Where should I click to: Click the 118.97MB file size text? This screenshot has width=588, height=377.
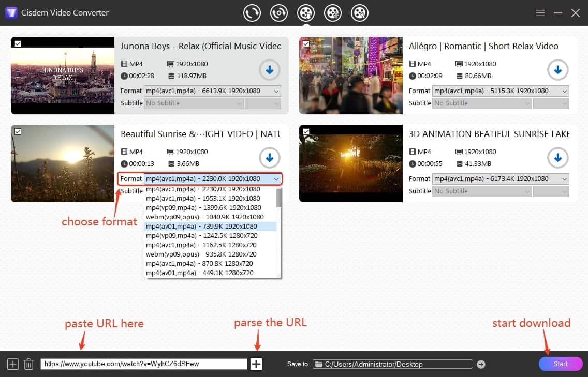(x=192, y=76)
